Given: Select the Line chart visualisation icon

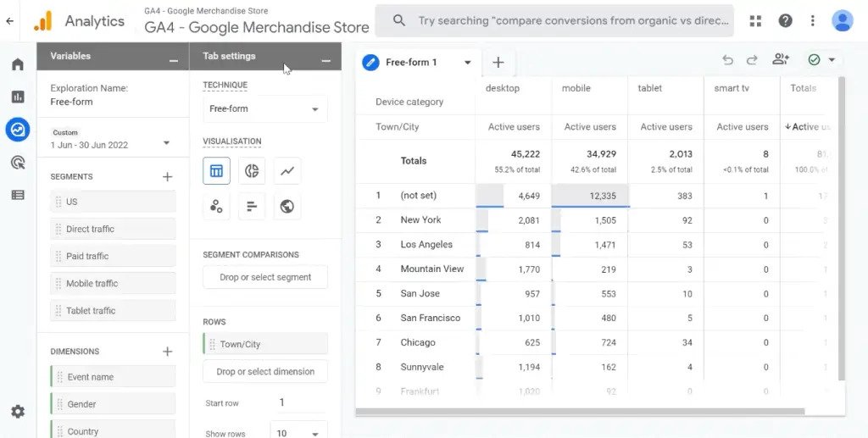Looking at the screenshot, I should (x=287, y=170).
